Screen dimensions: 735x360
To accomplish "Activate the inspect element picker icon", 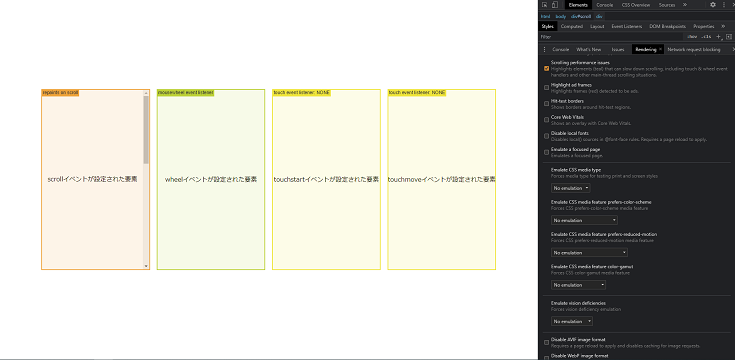I will pos(544,5).
